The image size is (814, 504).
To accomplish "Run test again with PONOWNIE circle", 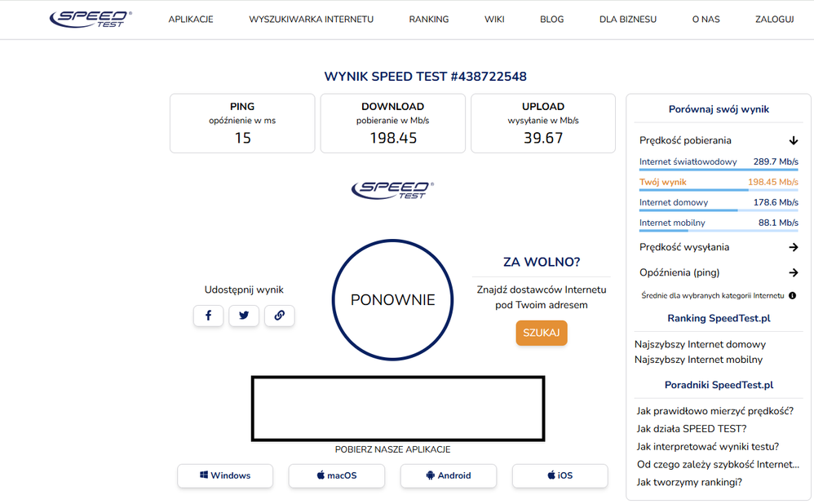I will (x=392, y=299).
